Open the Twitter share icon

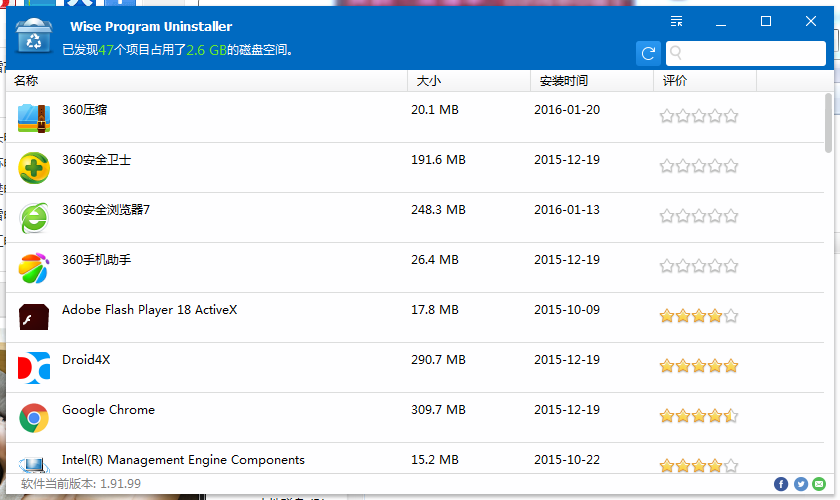tap(800, 484)
